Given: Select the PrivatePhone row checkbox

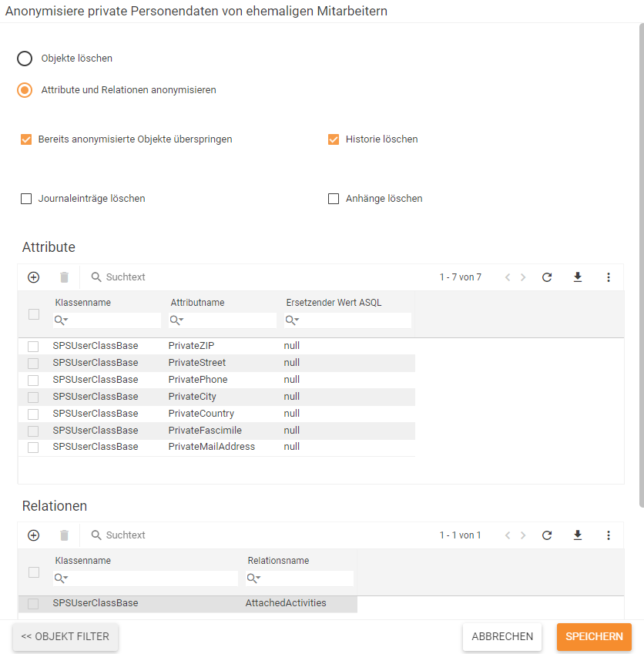Looking at the screenshot, I should point(33,380).
